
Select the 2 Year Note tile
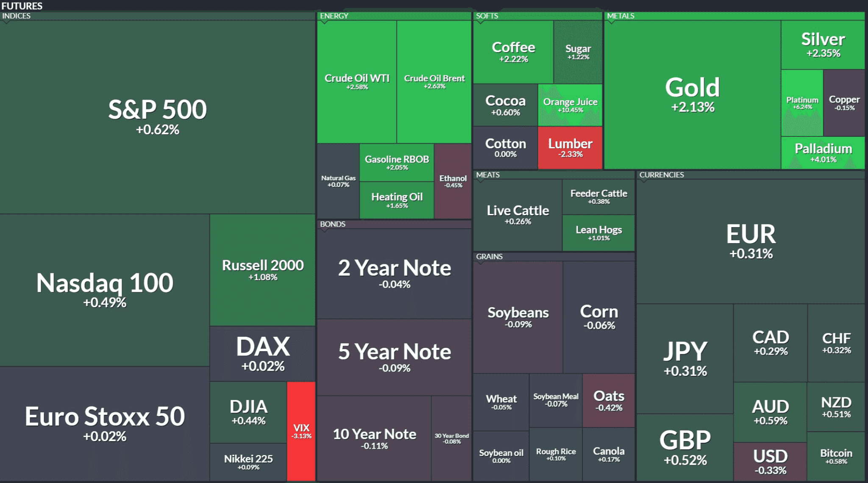[x=394, y=273]
